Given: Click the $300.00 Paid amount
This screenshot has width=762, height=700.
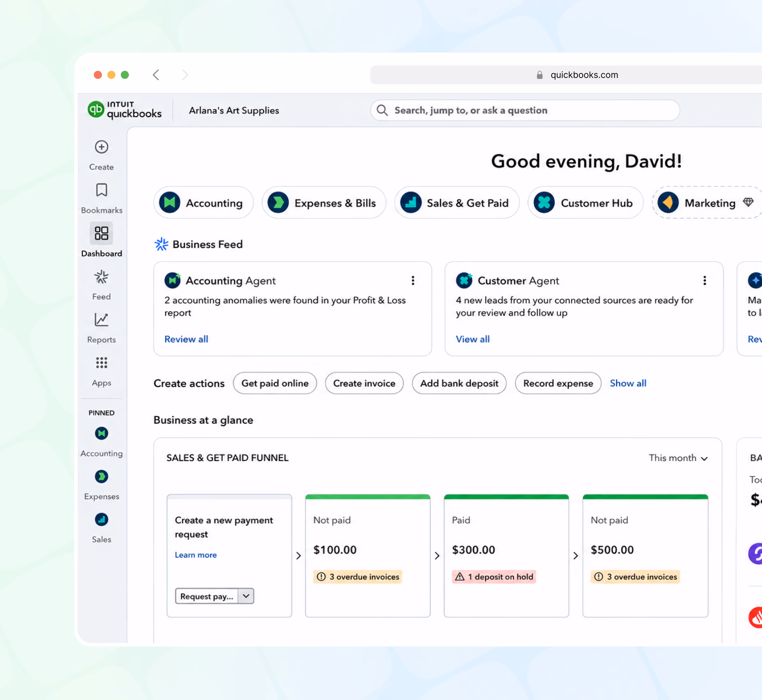Looking at the screenshot, I should coord(474,550).
